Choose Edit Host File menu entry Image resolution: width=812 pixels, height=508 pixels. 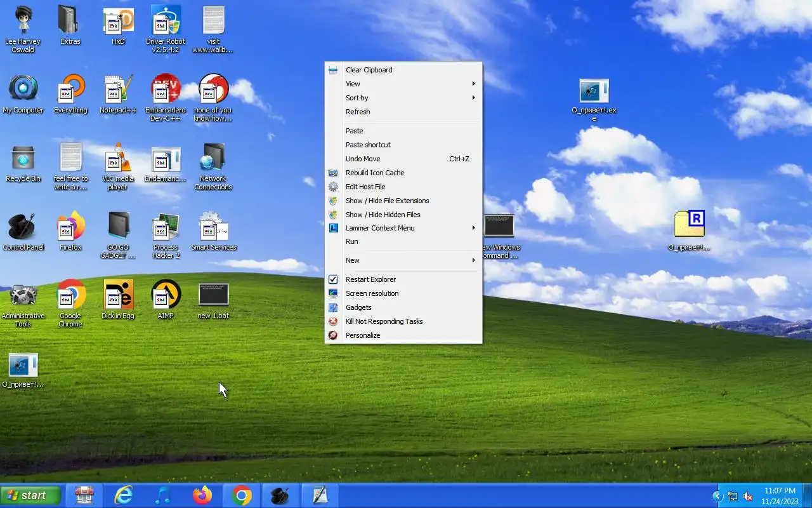coord(403,187)
